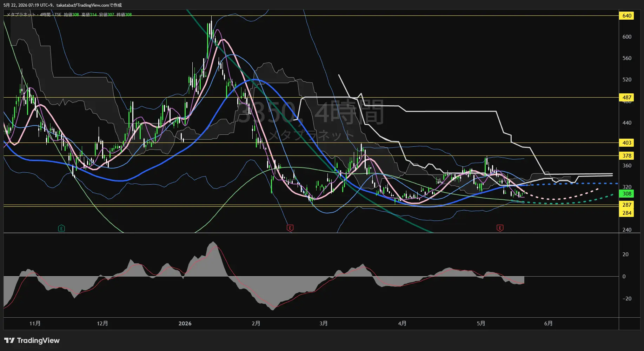This screenshot has height=351, width=644.
Task: Click the 440 value on the price axis
Action: (627, 123)
